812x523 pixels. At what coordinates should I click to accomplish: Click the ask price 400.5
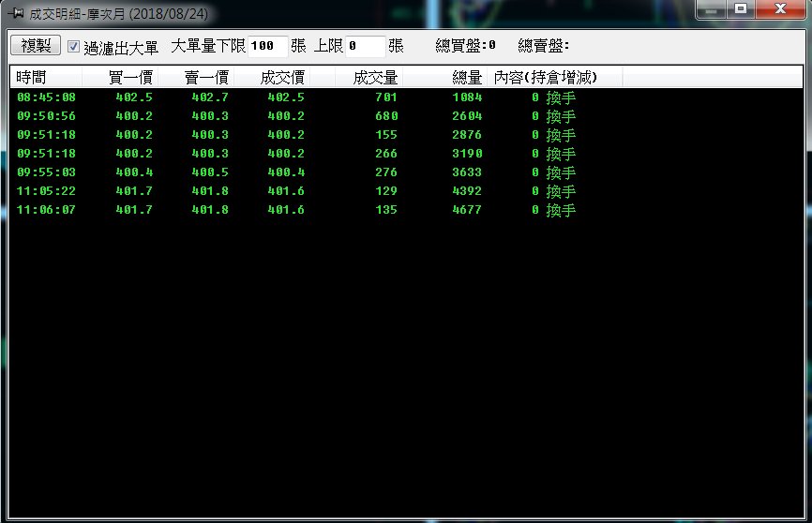pos(210,172)
